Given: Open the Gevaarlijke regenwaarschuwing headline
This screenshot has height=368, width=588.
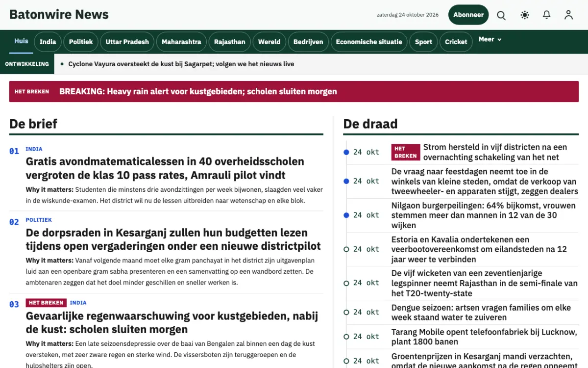Looking at the screenshot, I should coord(172,322).
